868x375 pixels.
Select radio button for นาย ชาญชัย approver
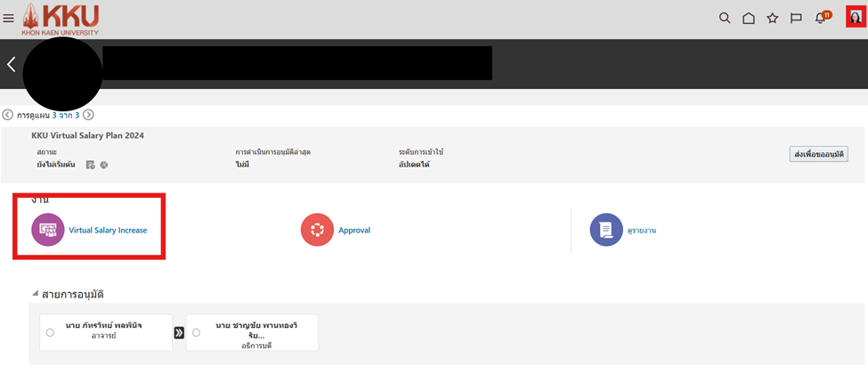click(x=196, y=332)
